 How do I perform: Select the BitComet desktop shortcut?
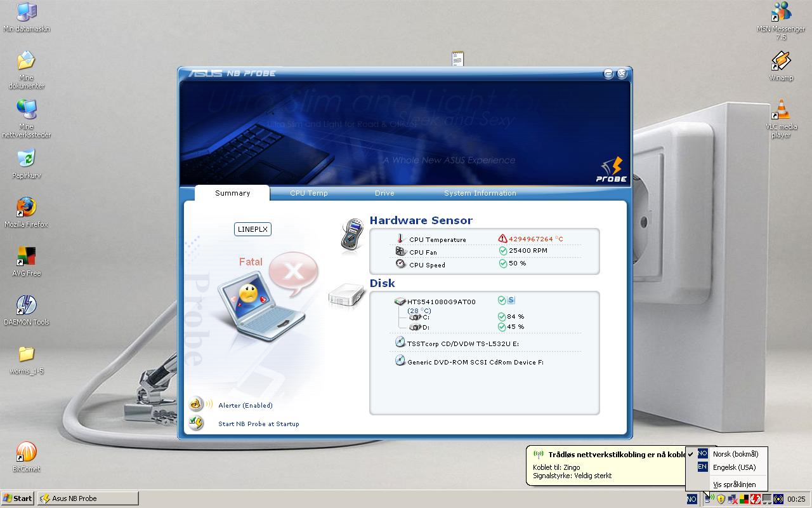[x=26, y=457]
